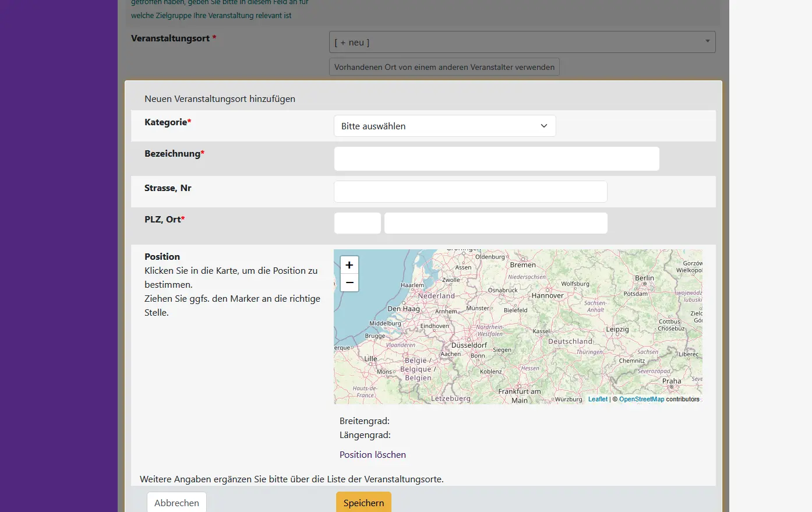Zoom in on the map
Image resolution: width=812 pixels, height=512 pixels.
[x=349, y=265]
